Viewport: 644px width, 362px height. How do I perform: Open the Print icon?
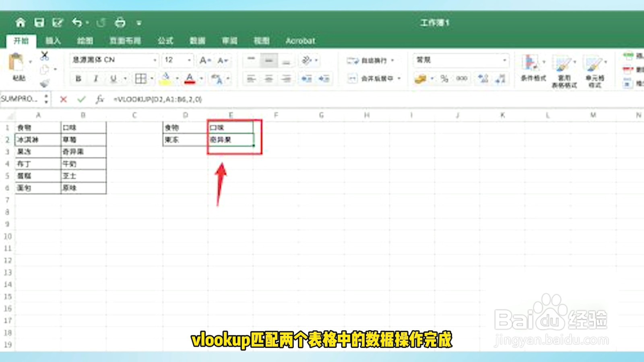click(x=120, y=23)
